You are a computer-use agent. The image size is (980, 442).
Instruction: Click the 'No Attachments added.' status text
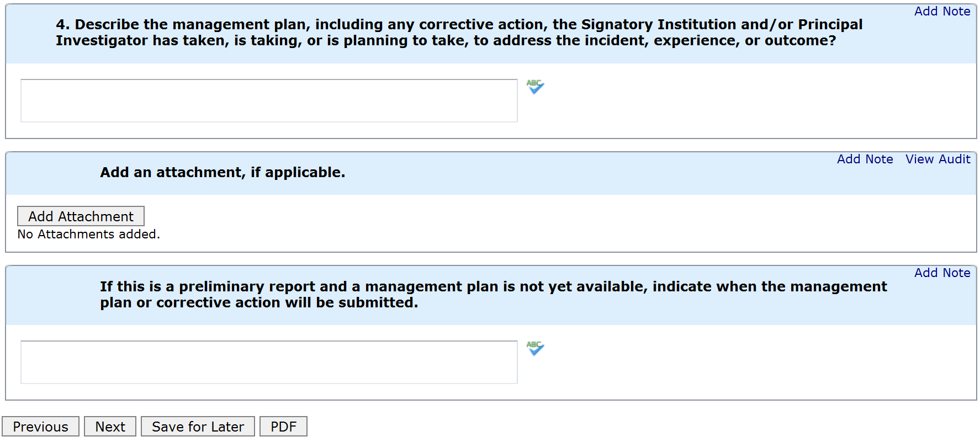(88, 235)
